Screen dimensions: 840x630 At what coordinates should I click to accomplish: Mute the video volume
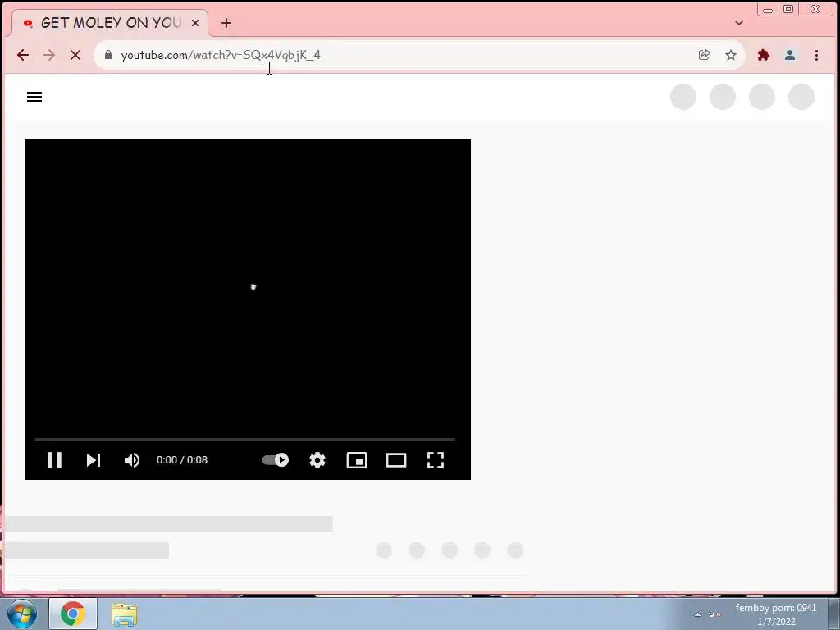point(132,460)
